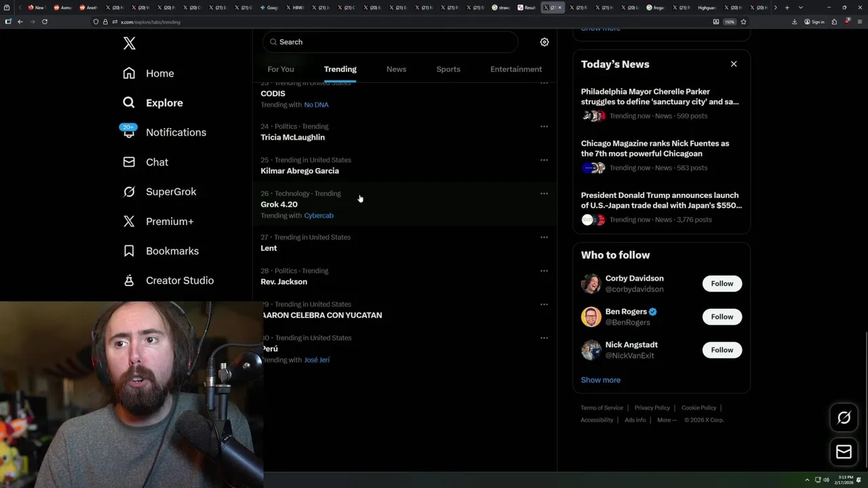868x488 pixels.
Task: Open the Privacy Policy footer link
Action: pyautogui.click(x=652, y=408)
